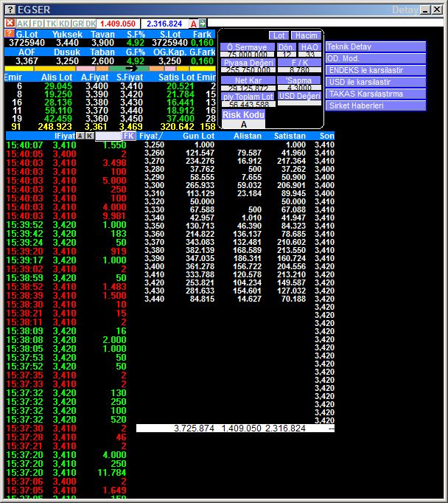Open OD. Mod.
This screenshot has width=448, height=503.
(x=376, y=59)
